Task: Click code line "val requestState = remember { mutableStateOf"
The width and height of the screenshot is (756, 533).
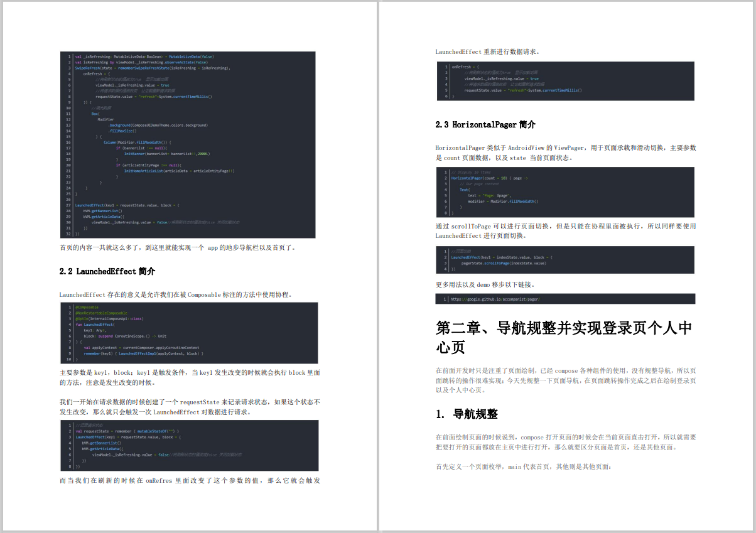Action: (x=127, y=431)
